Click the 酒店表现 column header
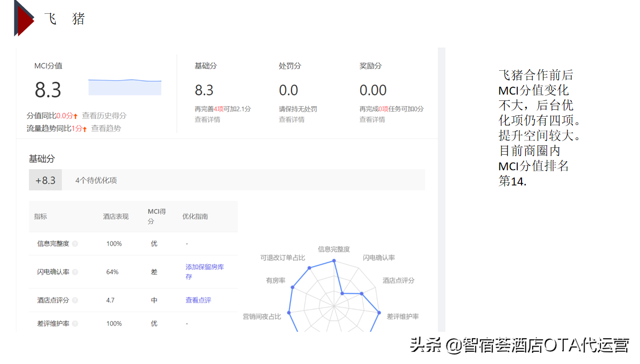The image size is (640, 364). pos(116,217)
